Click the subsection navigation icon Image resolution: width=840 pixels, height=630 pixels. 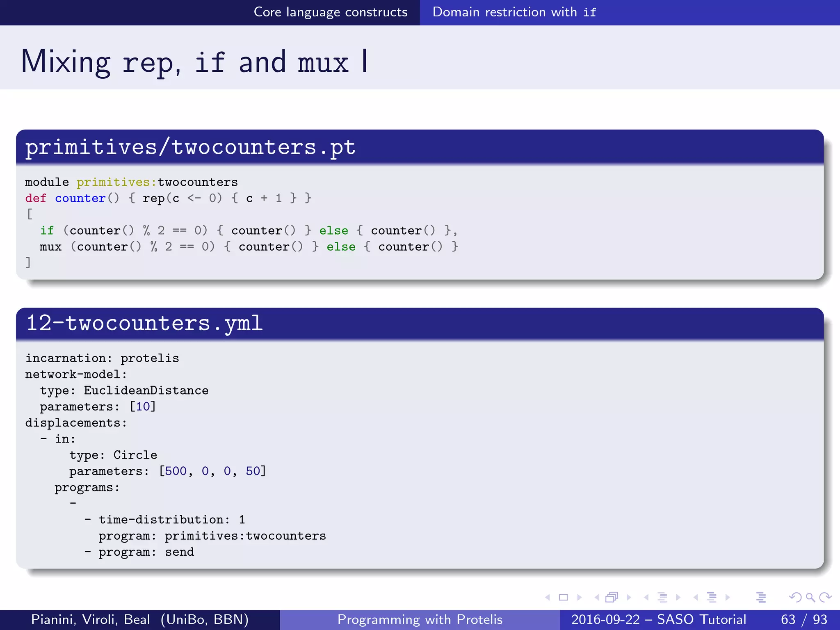[x=662, y=598]
